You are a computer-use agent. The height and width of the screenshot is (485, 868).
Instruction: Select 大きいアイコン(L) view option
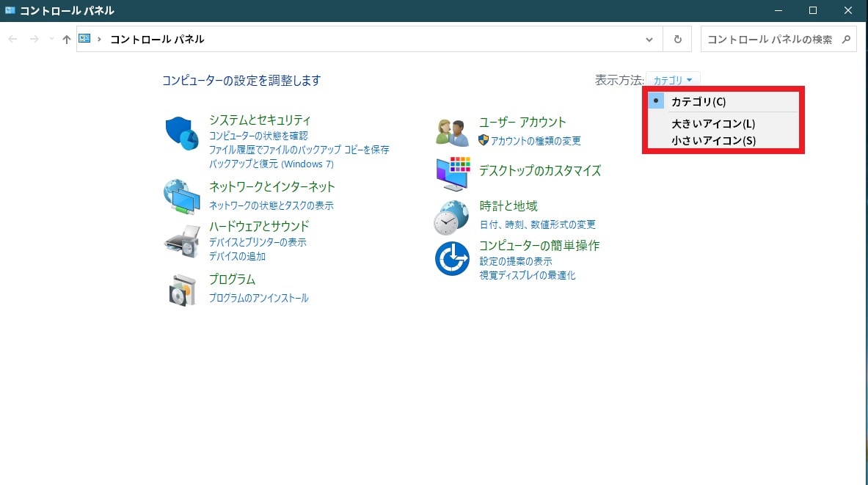[723, 123]
